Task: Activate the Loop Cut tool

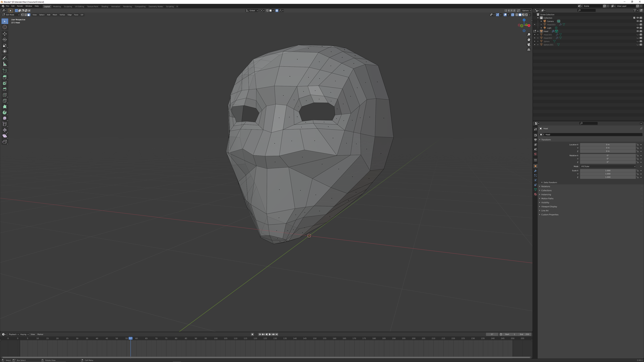Action: [5, 95]
